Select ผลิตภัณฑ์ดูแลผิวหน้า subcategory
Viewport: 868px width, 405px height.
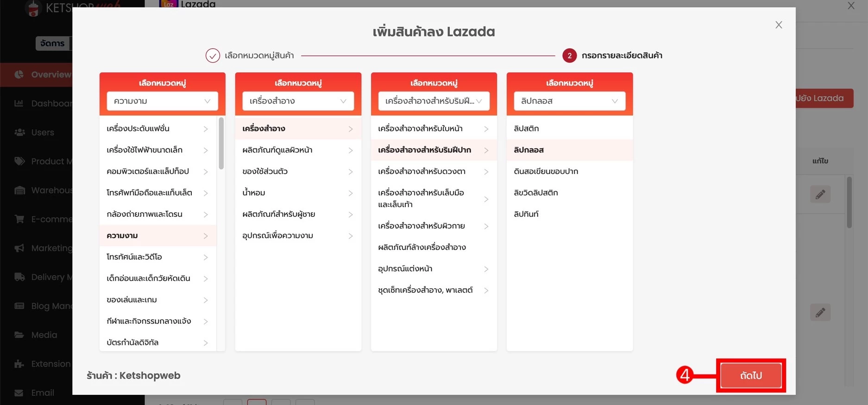click(x=298, y=150)
